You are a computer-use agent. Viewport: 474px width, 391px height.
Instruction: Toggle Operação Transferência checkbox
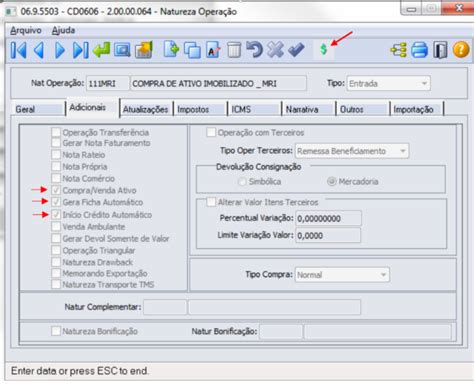(x=56, y=132)
